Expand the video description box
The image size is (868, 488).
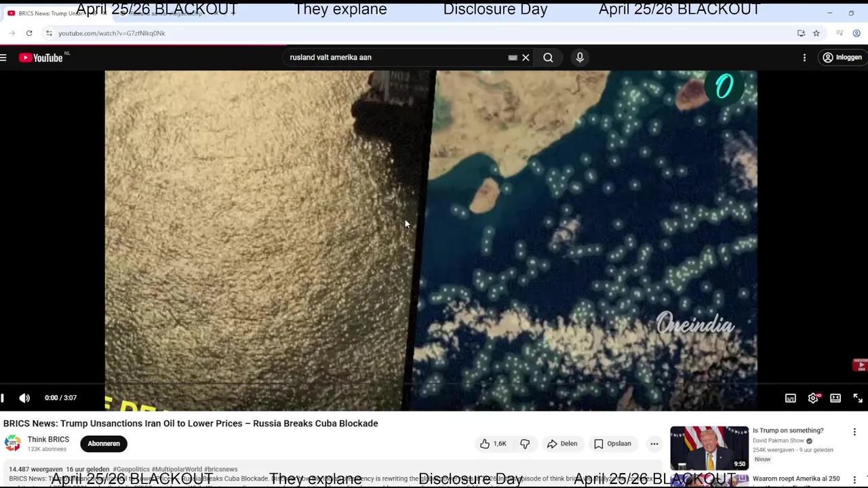(x=332, y=474)
